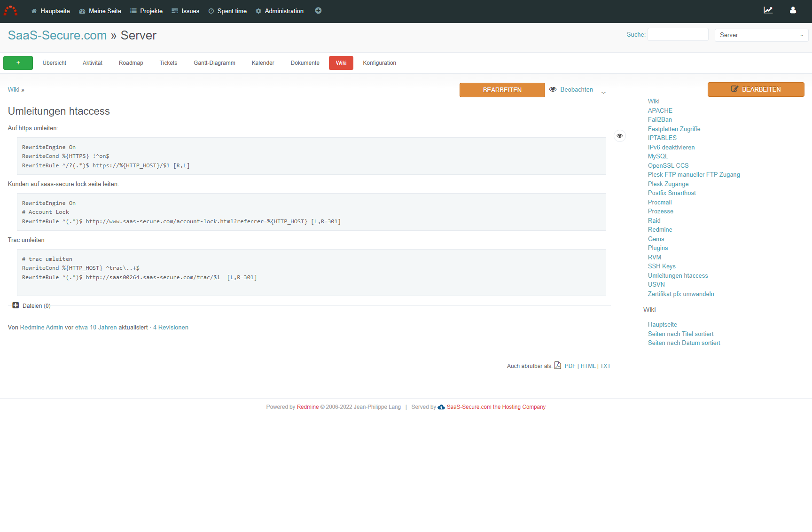Click the Redmine logo in the top bar
812x532 pixels.
(10, 11)
